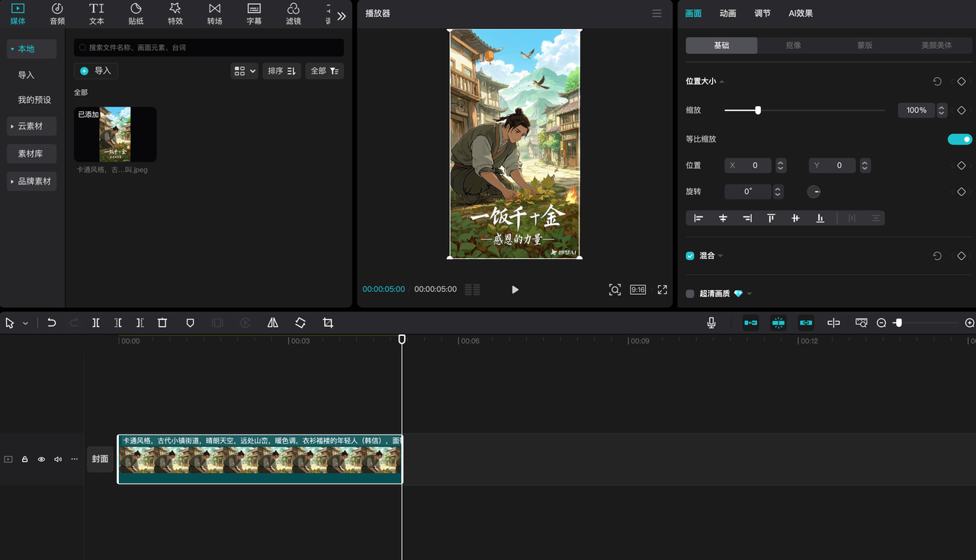Align the clip to the top edge
The width and height of the screenshot is (976, 560).
771,218
